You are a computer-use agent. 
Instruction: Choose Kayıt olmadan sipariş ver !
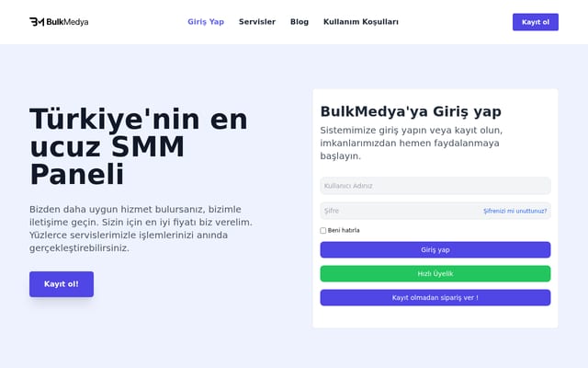click(x=435, y=298)
